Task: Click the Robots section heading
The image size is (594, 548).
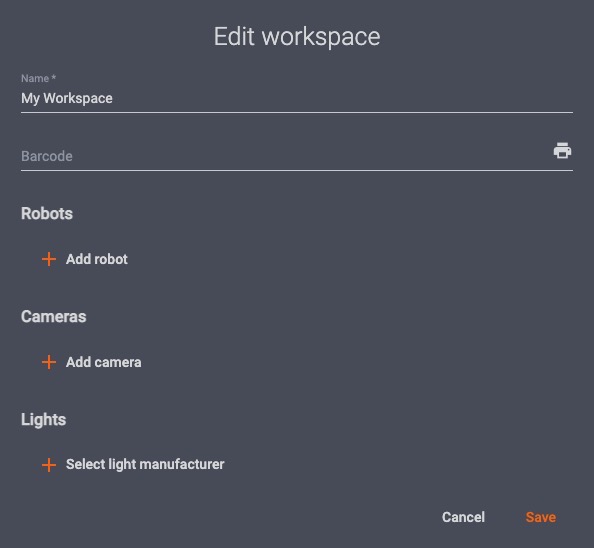Action: click(x=47, y=213)
